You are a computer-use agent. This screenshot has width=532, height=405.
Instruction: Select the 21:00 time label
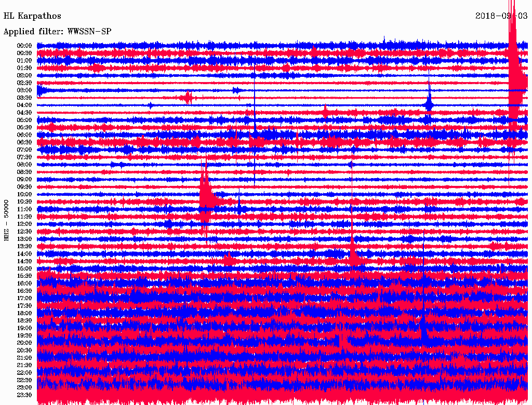tap(24, 358)
